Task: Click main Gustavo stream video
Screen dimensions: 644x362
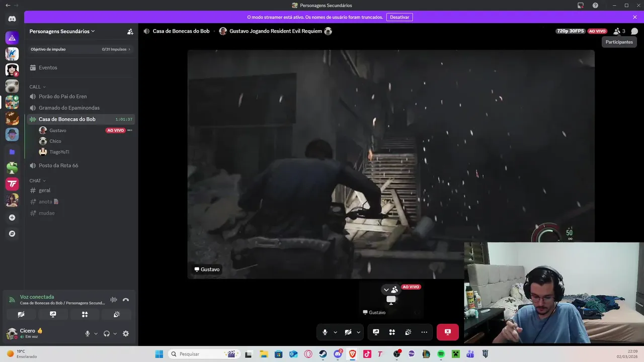Action: (391, 164)
